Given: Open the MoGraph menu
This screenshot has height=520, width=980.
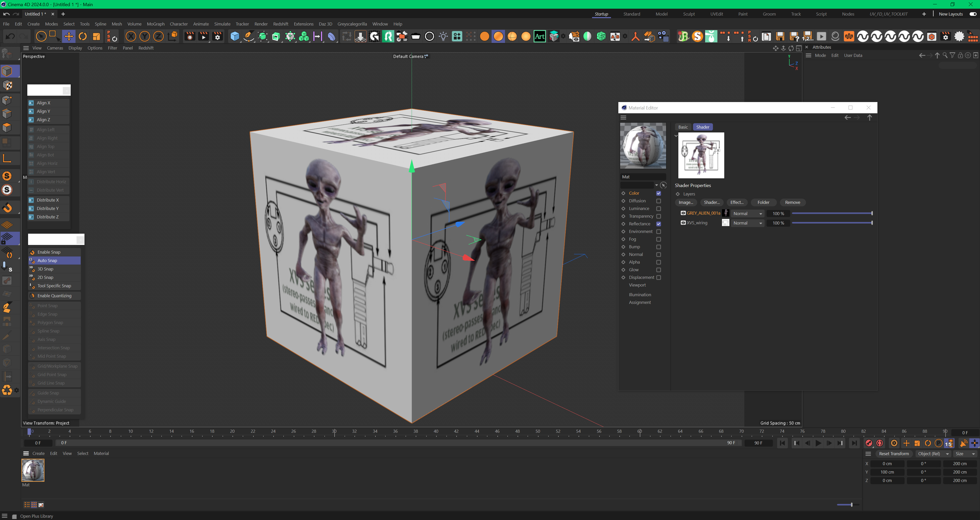Looking at the screenshot, I should tap(156, 24).
